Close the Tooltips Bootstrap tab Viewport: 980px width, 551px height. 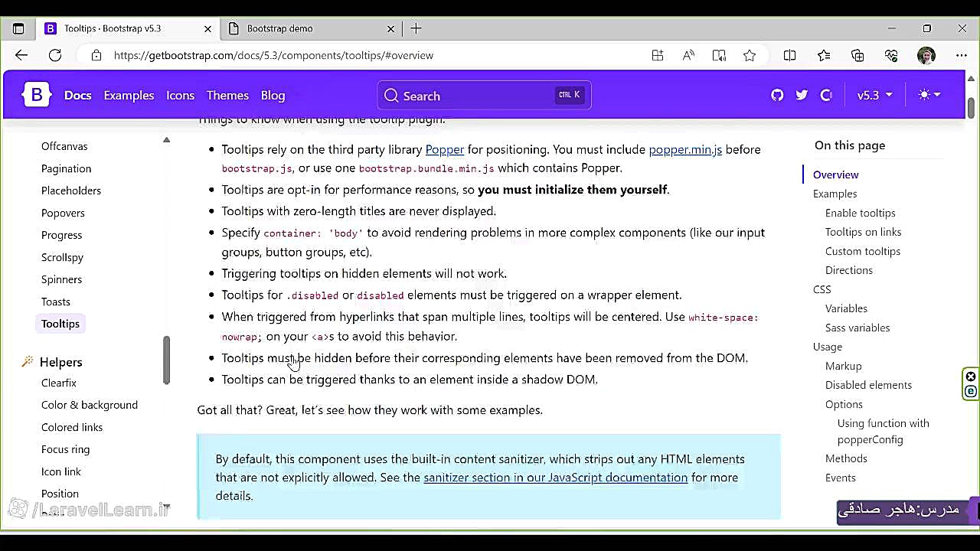[207, 28]
